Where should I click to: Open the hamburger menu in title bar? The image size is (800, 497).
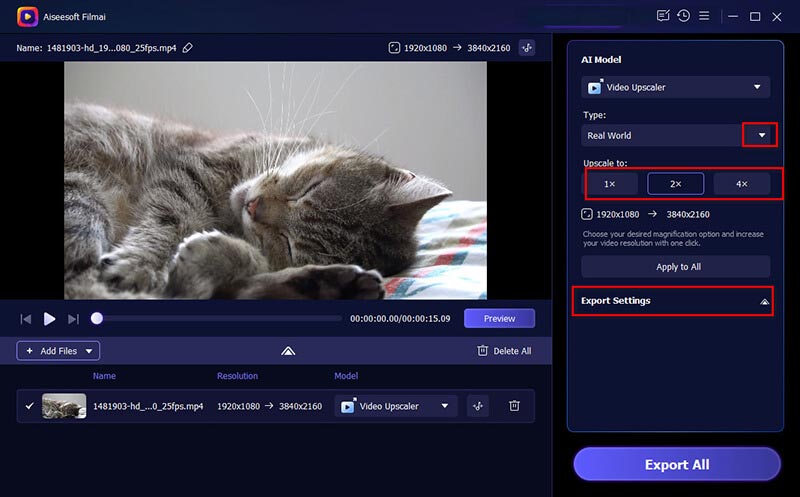tap(704, 16)
